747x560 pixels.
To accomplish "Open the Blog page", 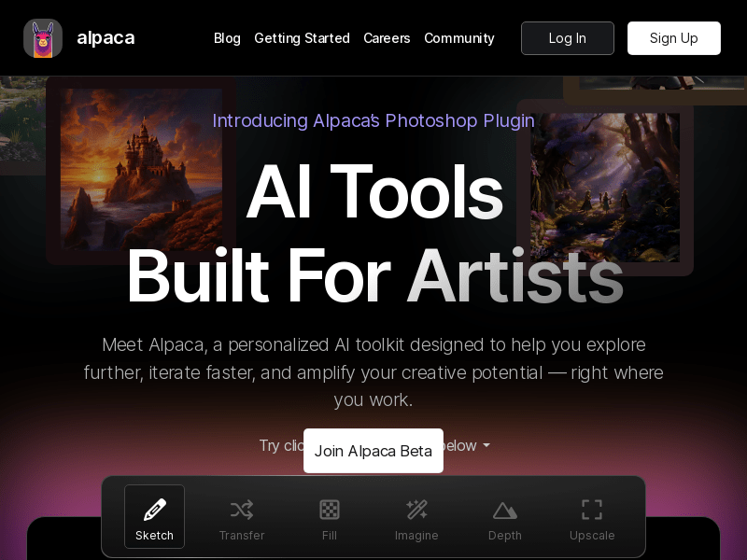I will 227,38.
